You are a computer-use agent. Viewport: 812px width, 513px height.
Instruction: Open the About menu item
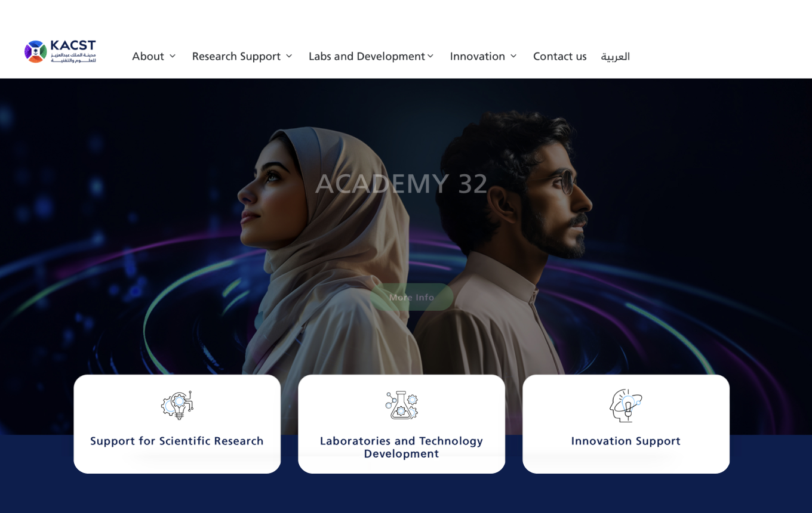[x=148, y=56]
